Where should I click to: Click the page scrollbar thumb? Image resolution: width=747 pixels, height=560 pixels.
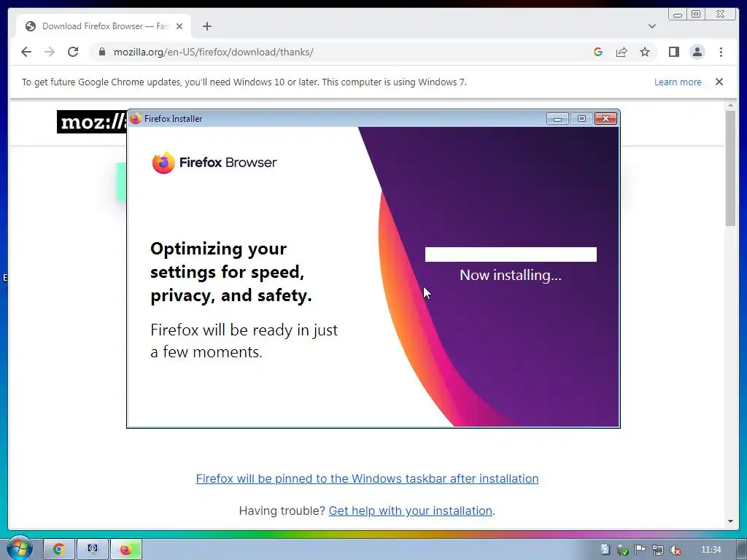730,168
